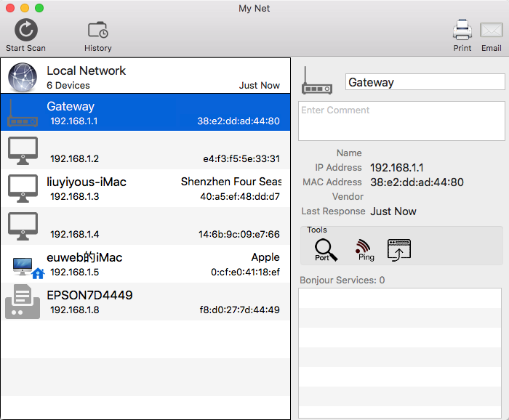The width and height of the screenshot is (509, 420).
Task: Click IP 192.168.1.5 in list
Action: [75, 272]
